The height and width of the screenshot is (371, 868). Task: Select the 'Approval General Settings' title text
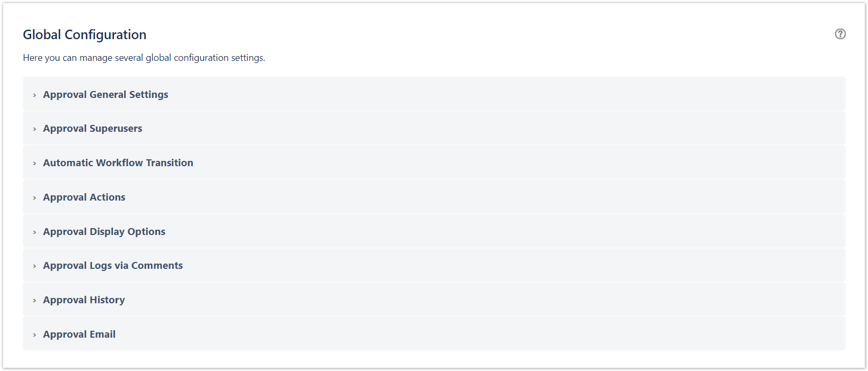[105, 95]
